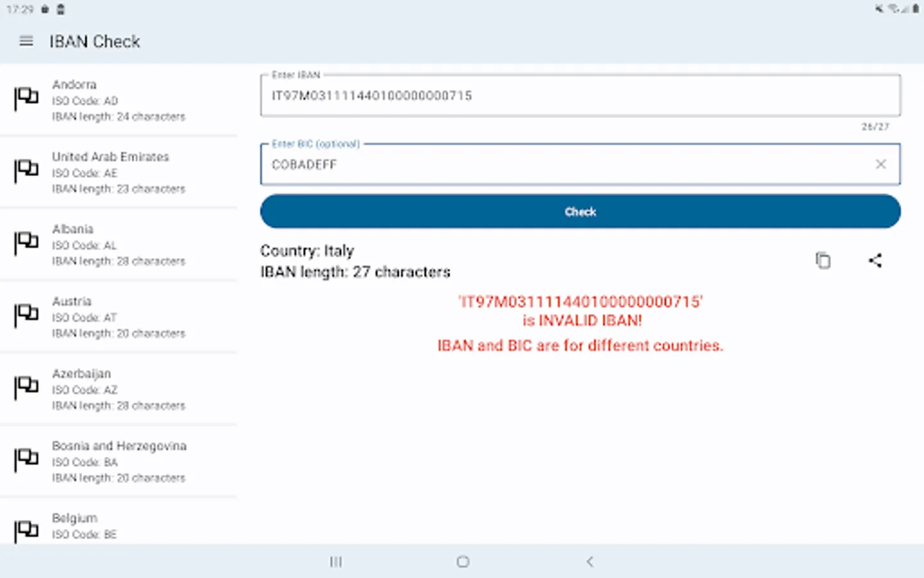The image size is (924, 578).
Task: Tap the Austria flag icon
Action: (x=26, y=315)
